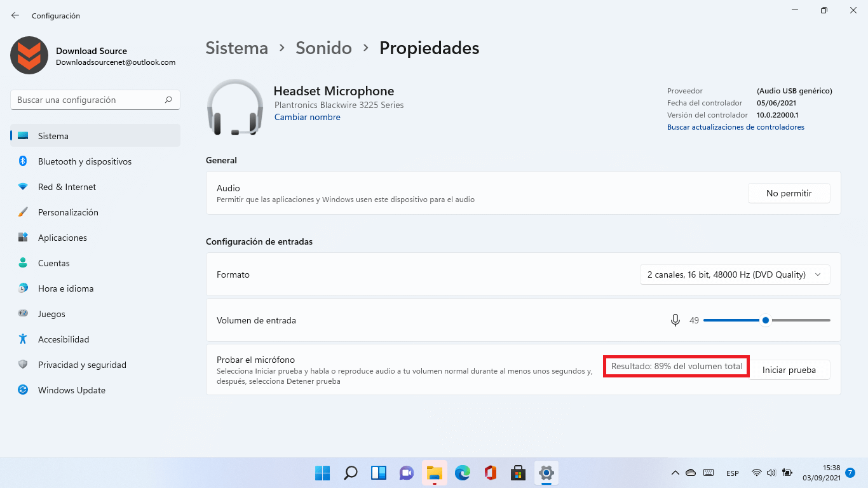Click the Sistema monitor icon in the sidebar
The height and width of the screenshot is (488, 868).
click(23, 136)
